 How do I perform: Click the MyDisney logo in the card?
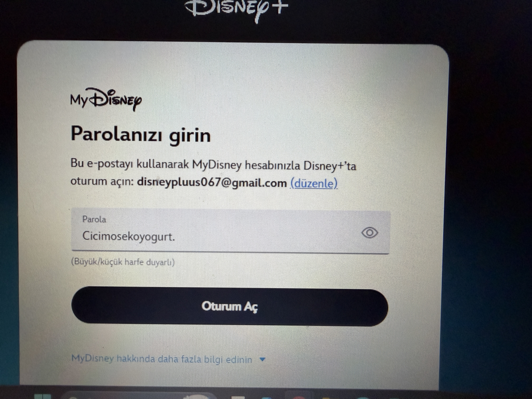(x=106, y=99)
